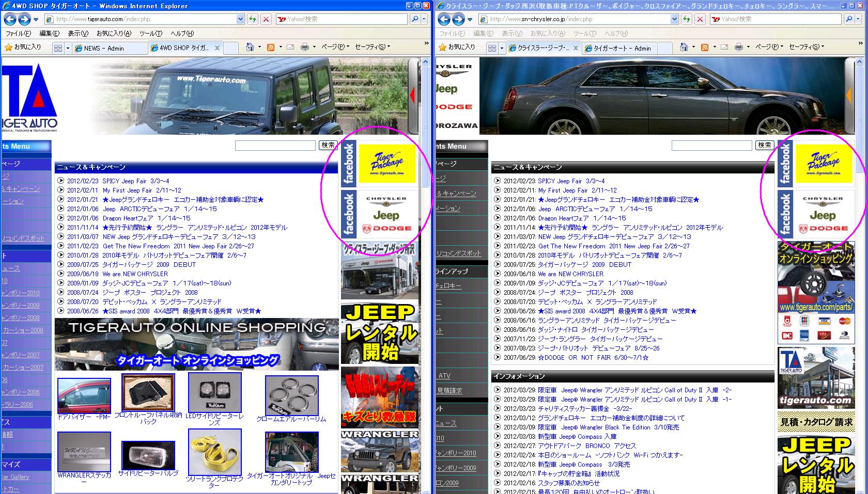Click JEEP レンタル開始 banner in left page
Image resolution: width=868 pixels, height=494 pixels.
pyautogui.click(x=380, y=333)
